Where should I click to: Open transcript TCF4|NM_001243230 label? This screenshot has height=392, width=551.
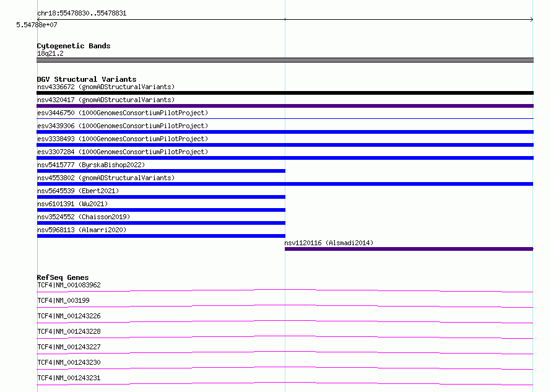pos(69,362)
